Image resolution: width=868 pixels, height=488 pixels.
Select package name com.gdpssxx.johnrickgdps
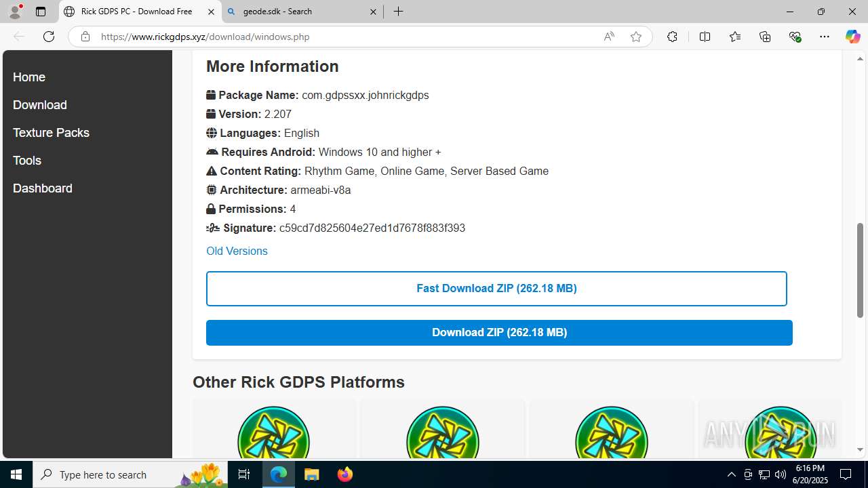click(366, 96)
